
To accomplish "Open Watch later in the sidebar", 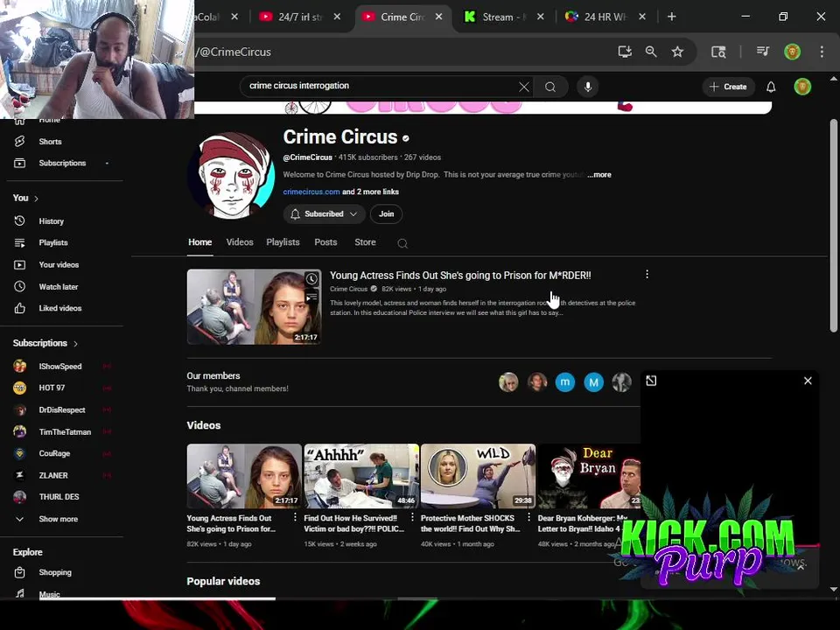I will pos(58,287).
